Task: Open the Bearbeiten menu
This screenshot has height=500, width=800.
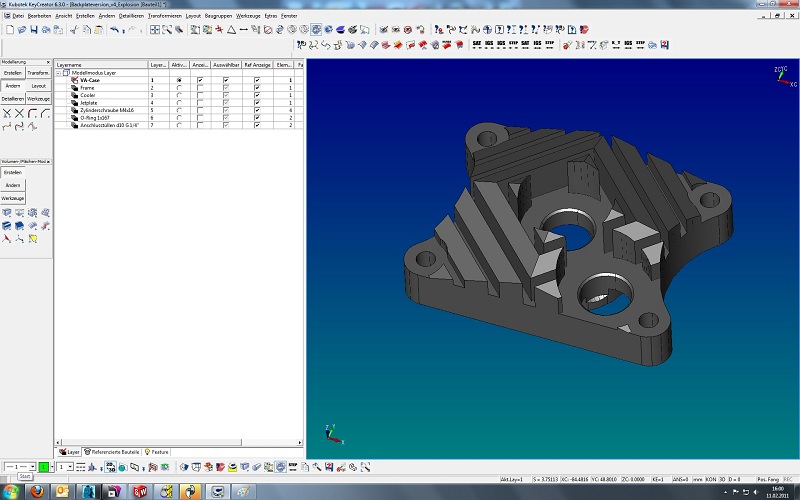Action: (39, 16)
